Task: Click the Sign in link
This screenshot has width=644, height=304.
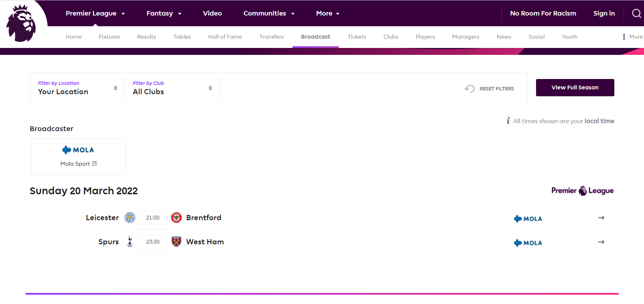Action: pos(604,13)
